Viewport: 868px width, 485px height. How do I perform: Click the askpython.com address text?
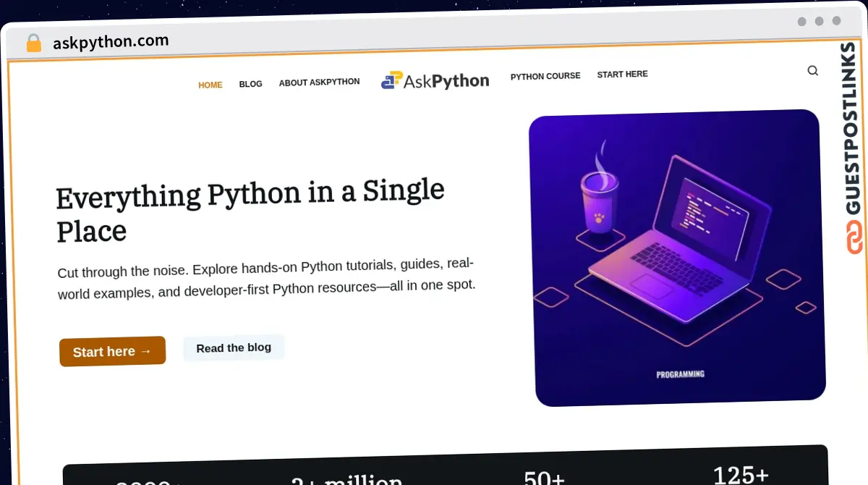tap(111, 41)
